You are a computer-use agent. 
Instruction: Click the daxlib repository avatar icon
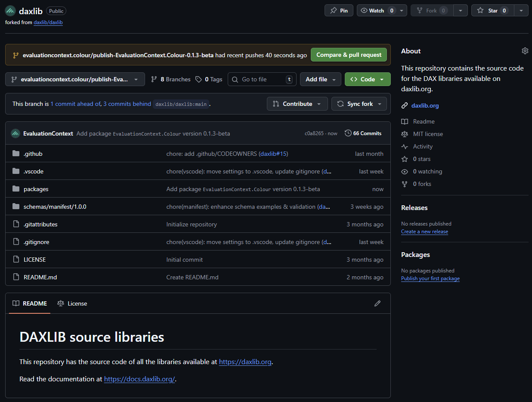[10, 11]
